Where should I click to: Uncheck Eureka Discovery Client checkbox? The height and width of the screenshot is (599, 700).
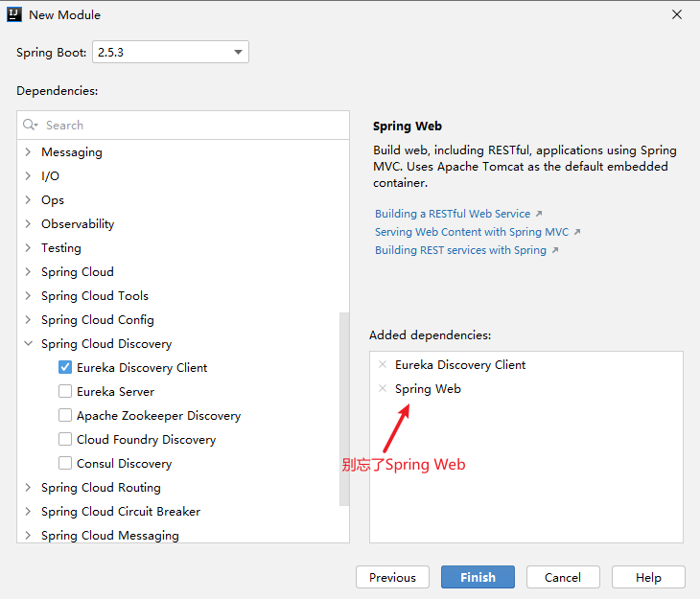pyautogui.click(x=65, y=367)
